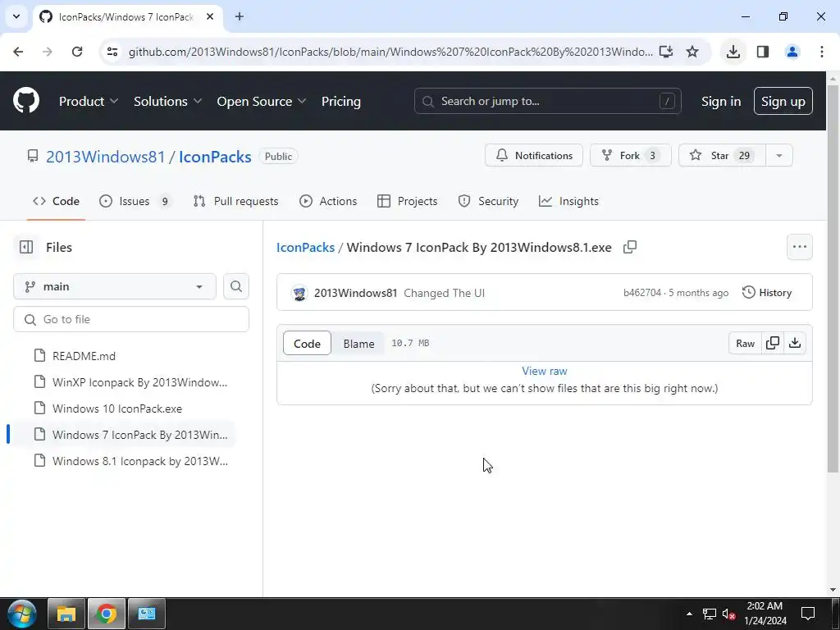Open the third taskbar application
Viewport: 840px width, 630px height.
tap(146, 614)
